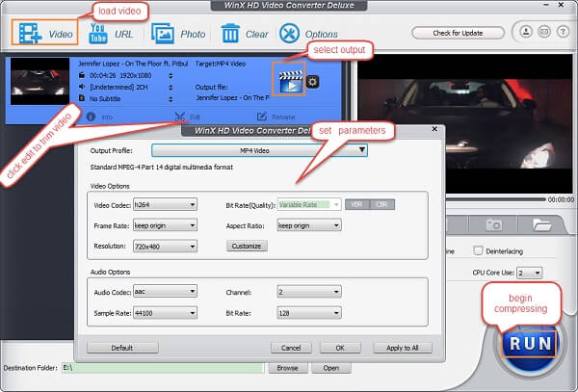
Task: Open the output folder icon
Action: point(541,224)
